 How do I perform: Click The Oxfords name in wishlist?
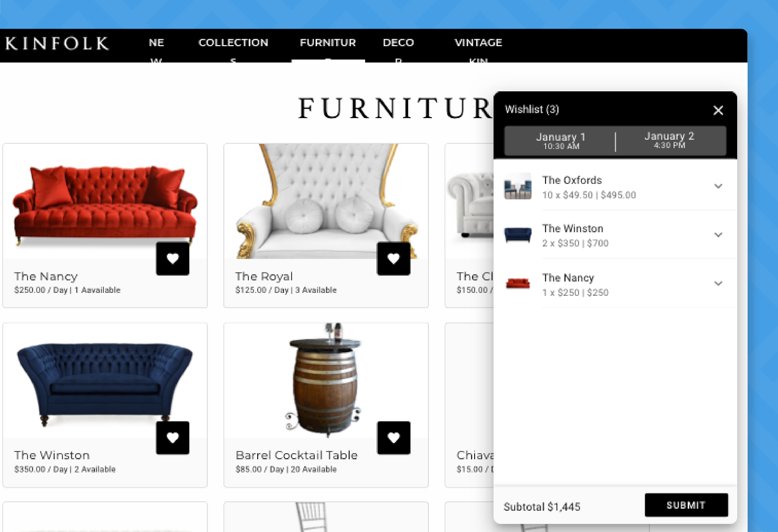572,180
